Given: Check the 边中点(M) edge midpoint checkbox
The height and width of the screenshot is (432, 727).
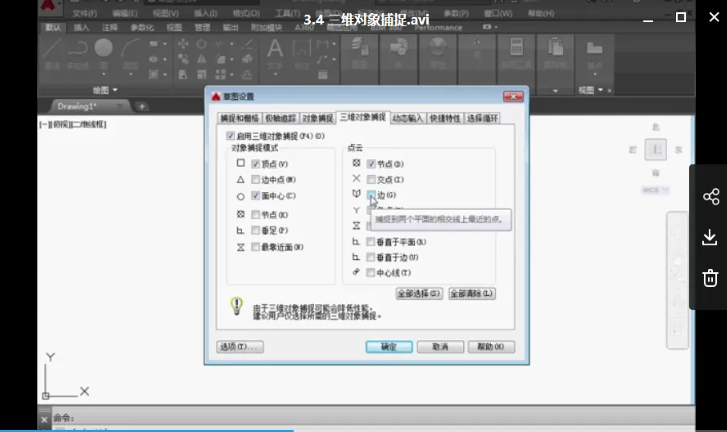Looking at the screenshot, I should coord(255,179).
